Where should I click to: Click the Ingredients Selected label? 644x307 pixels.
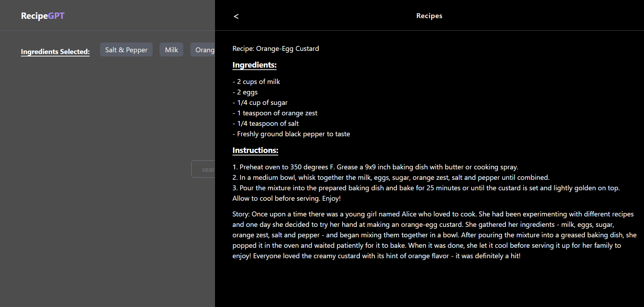[x=55, y=52]
